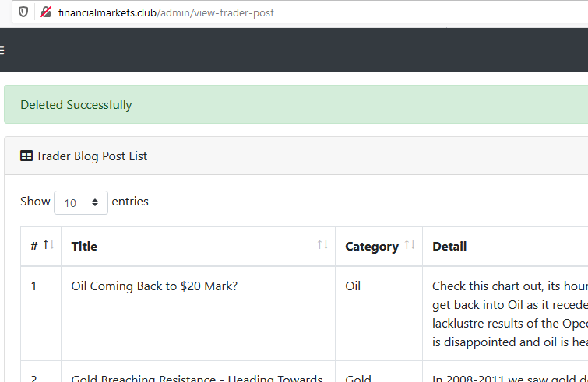588x382 pixels.
Task: Click the Oil category cell
Action: coord(353,286)
